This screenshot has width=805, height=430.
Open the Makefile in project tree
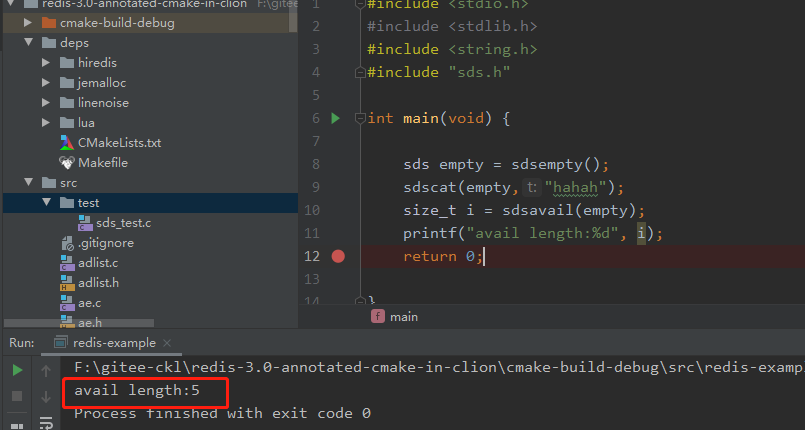coord(102,162)
